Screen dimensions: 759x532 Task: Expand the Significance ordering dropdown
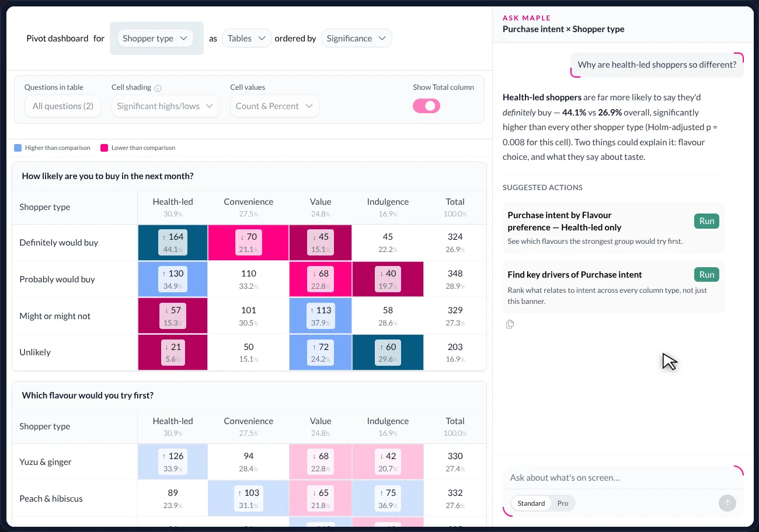pos(356,38)
